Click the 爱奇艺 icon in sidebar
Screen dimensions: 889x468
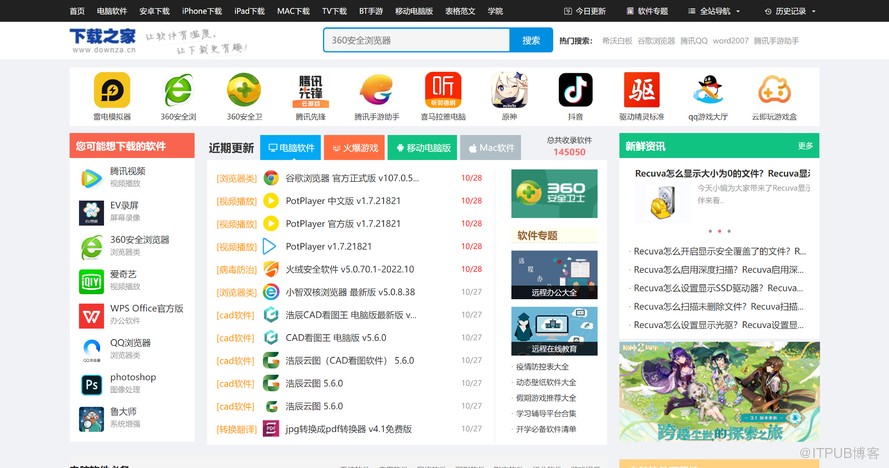coord(91,281)
